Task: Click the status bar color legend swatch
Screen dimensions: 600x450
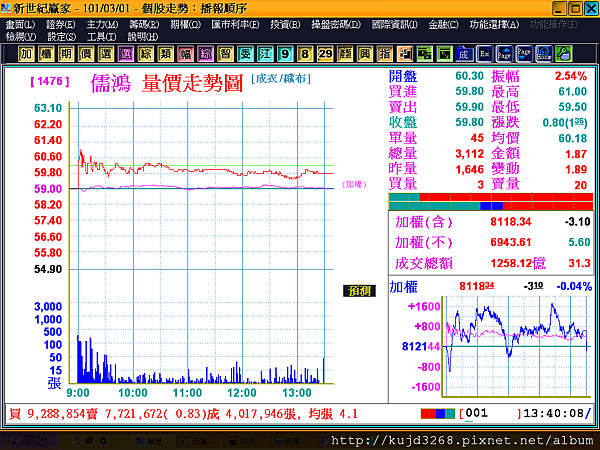Action: pyautogui.click(x=438, y=413)
